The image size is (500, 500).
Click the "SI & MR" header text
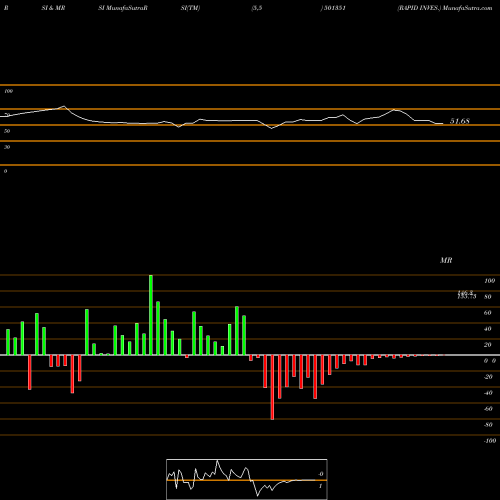click(53, 8)
